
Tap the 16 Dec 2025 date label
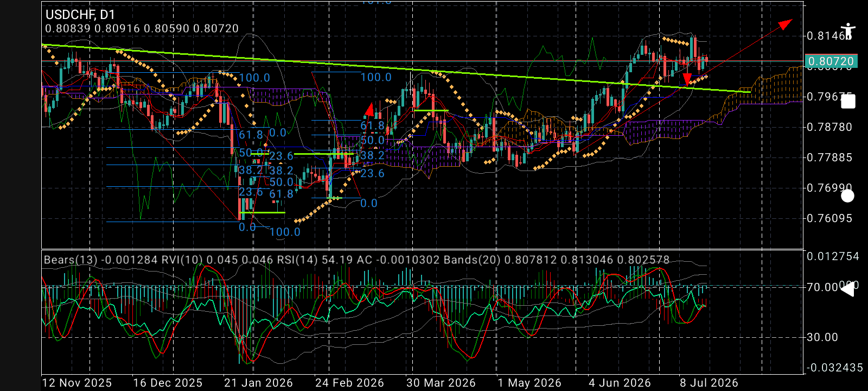tap(168, 383)
